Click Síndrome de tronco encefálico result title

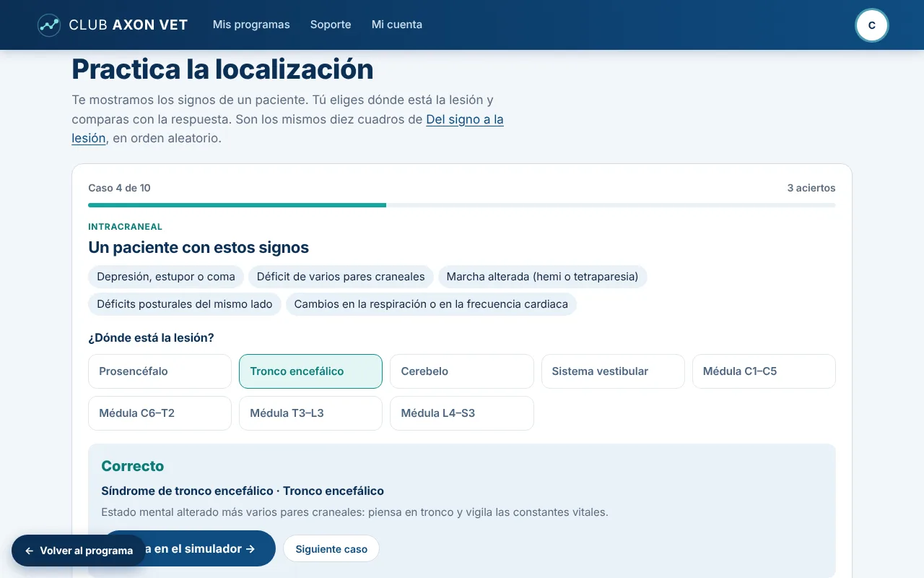tap(243, 491)
